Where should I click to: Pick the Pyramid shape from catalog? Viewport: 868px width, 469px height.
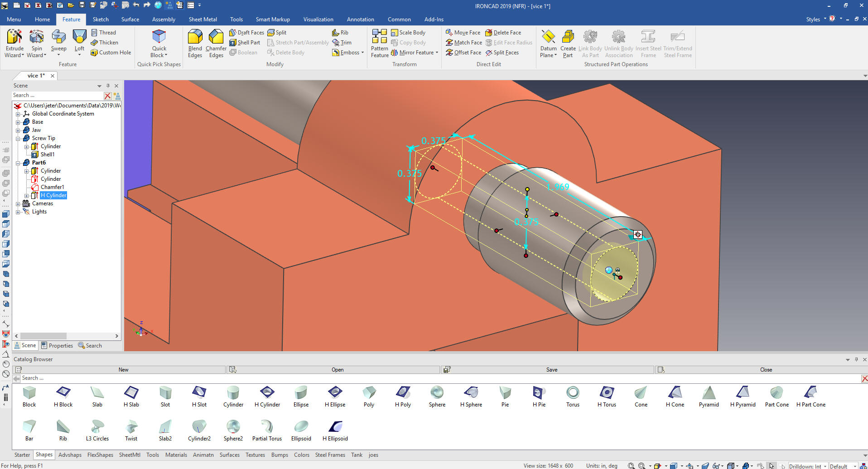709,396
